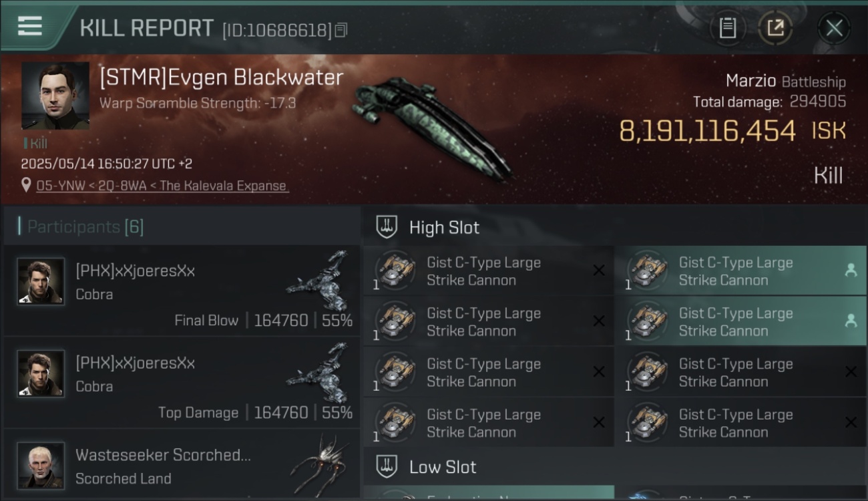This screenshot has width=868, height=501.
Task: Click the Scorched Land ship icon
Action: click(320, 463)
